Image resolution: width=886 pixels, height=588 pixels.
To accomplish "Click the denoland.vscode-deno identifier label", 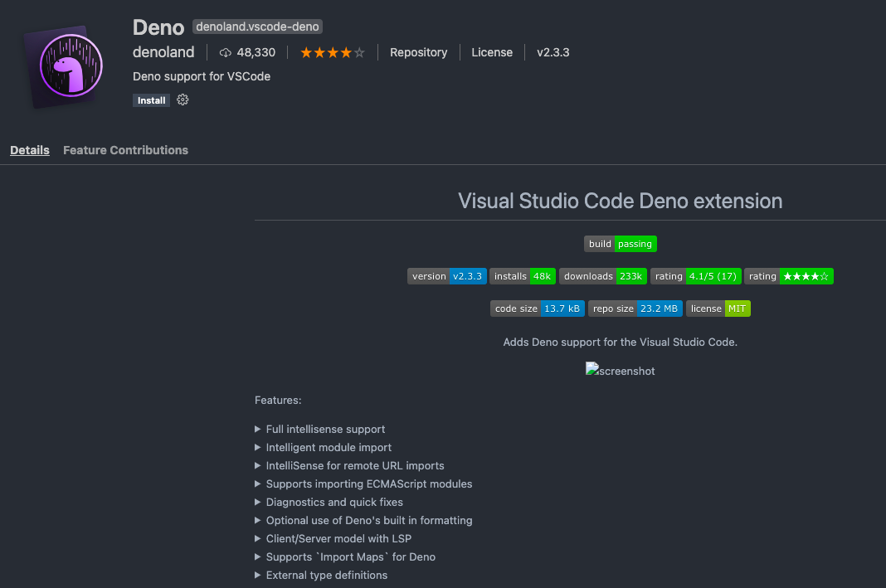I will [257, 27].
